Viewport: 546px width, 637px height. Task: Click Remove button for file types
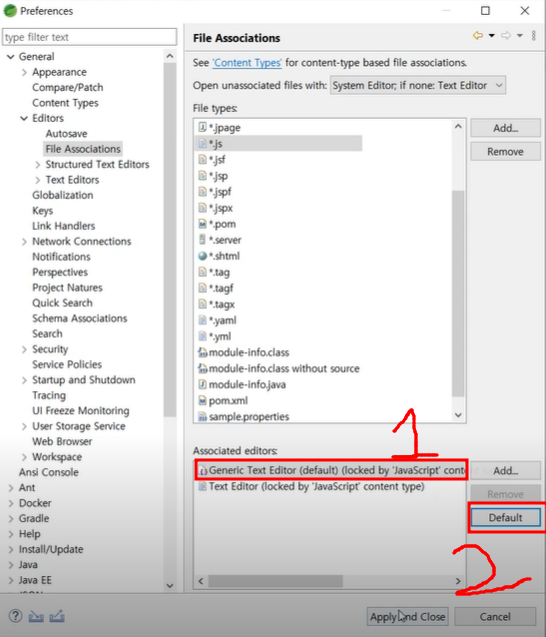click(x=505, y=152)
